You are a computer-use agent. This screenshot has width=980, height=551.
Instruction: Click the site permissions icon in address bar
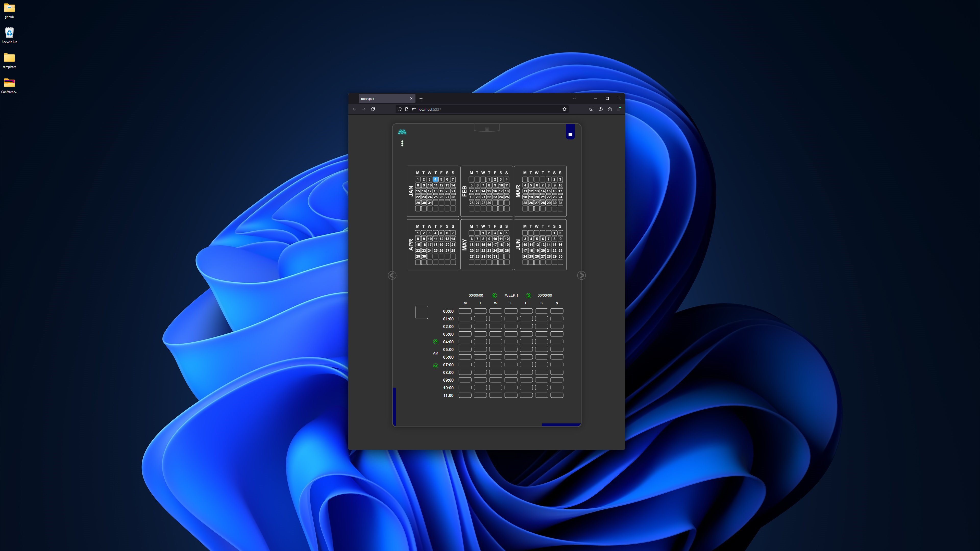point(414,109)
